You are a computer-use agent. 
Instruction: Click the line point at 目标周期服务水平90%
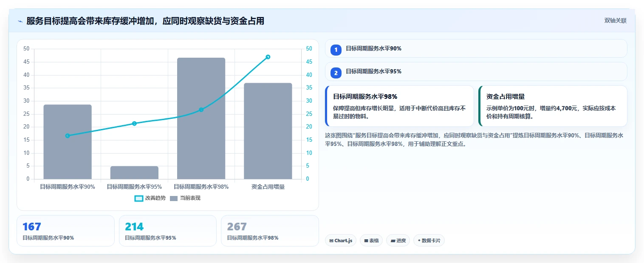coord(68,136)
